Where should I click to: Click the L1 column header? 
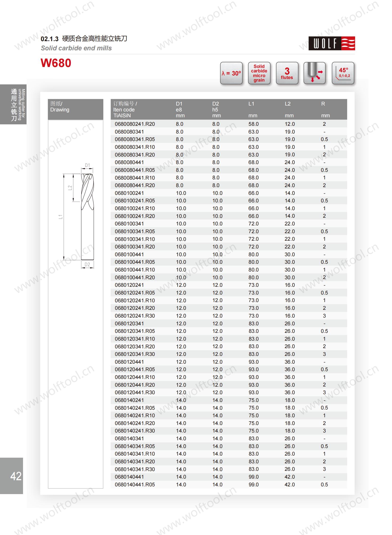[253, 110]
